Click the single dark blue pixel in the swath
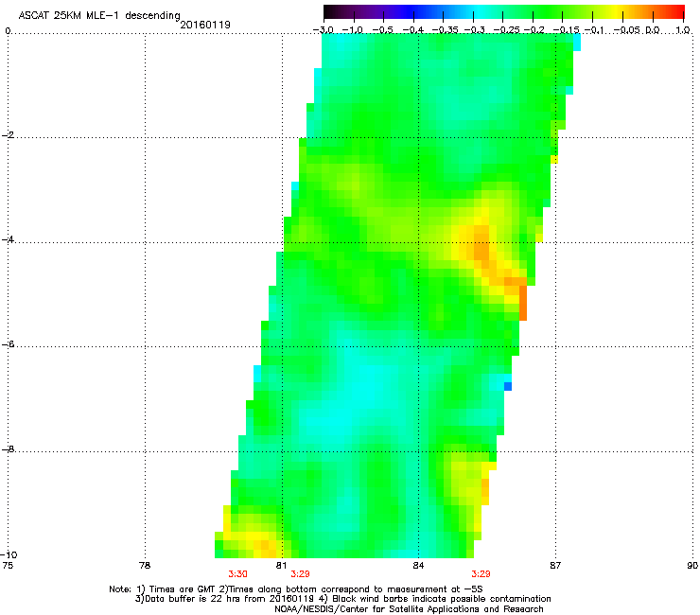 click(508, 386)
